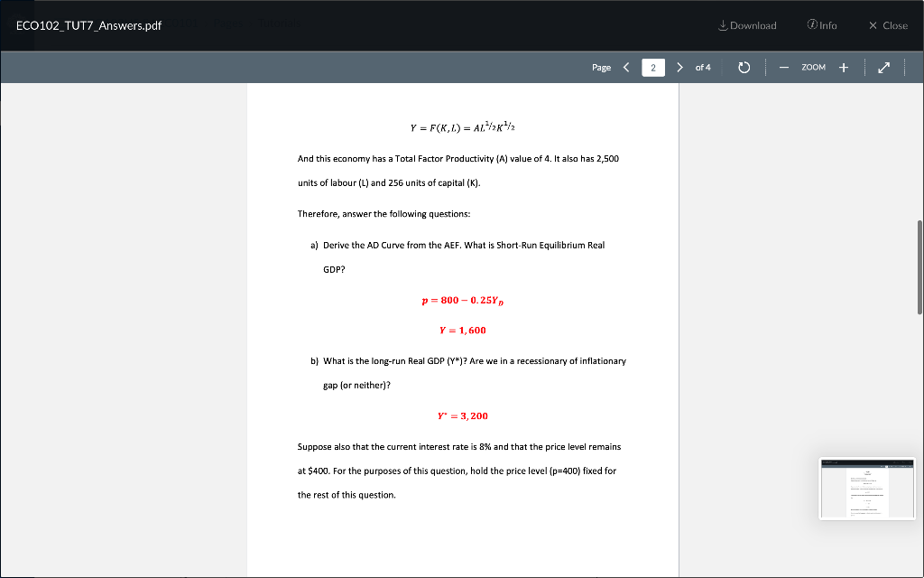
Task: Advance to page 3 with the next chevron
Action: [679, 67]
